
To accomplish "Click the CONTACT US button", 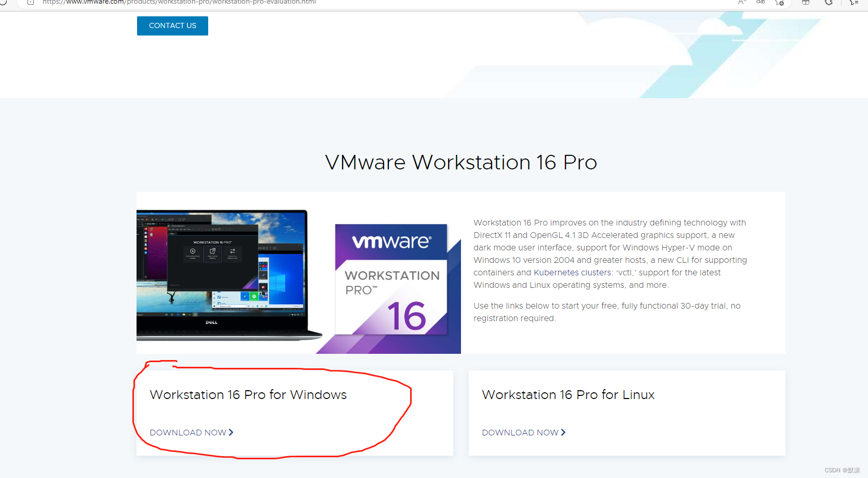I will tap(172, 26).
